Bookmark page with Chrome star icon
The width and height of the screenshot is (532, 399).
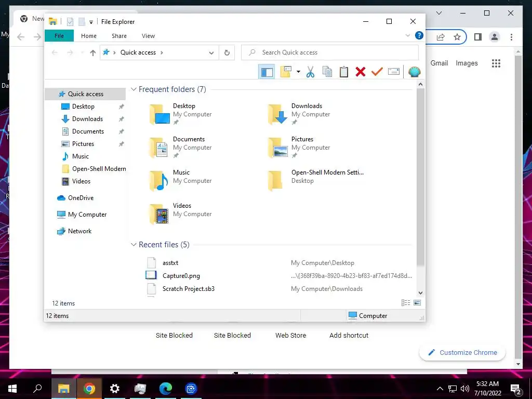tap(457, 37)
